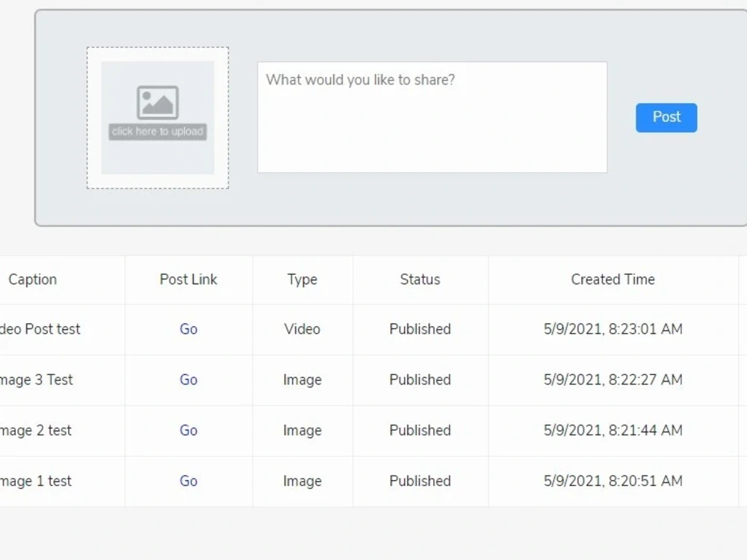Select the Post Link column header
The image size is (747, 560).
[189, 279]
